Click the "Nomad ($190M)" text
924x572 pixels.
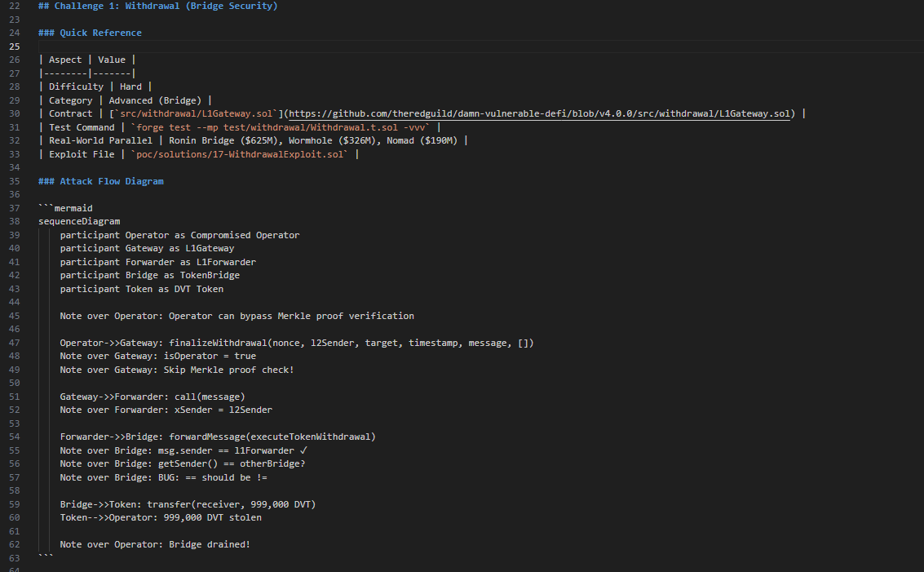coord(422,141)
